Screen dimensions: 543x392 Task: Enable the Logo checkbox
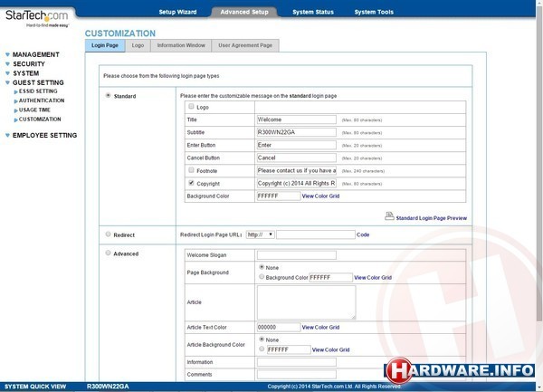pos(191,106)
